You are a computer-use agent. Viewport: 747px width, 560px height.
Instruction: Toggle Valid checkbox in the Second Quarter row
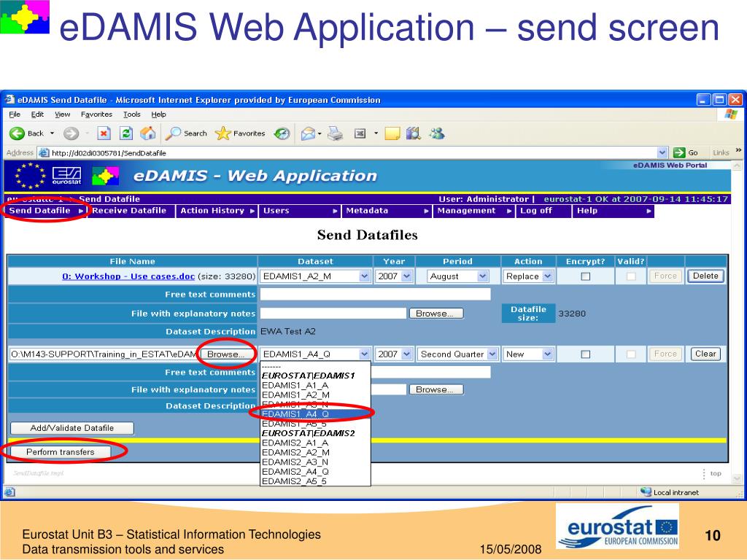(631, 354)
